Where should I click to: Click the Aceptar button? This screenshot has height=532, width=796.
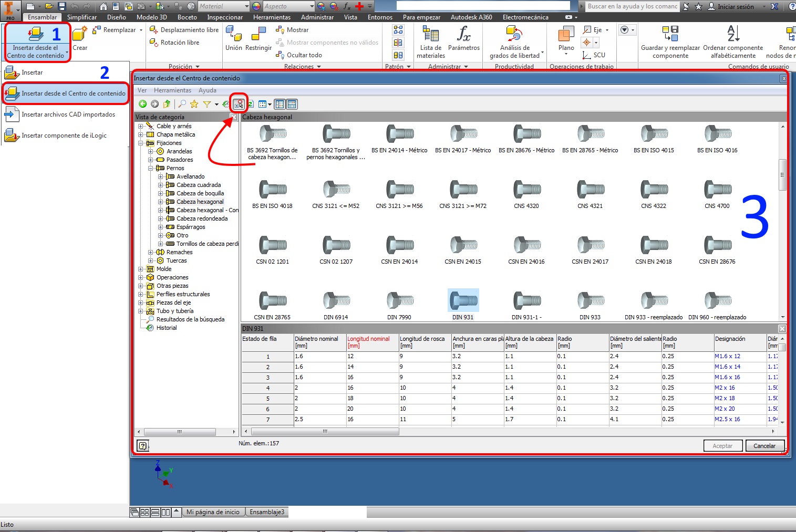pyautogui.click(x=722, y=446)
